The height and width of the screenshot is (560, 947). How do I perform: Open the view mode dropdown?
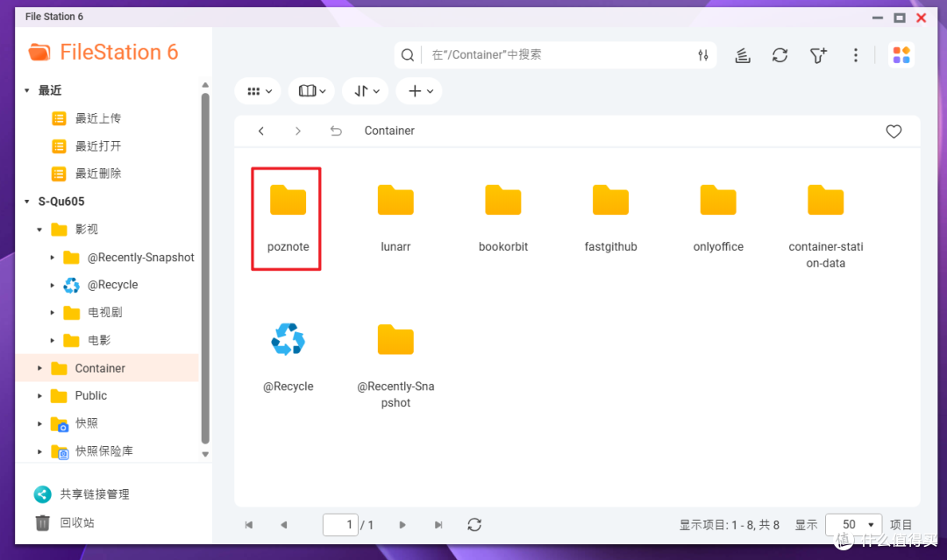pyautogui.click(x=258, y=91)
